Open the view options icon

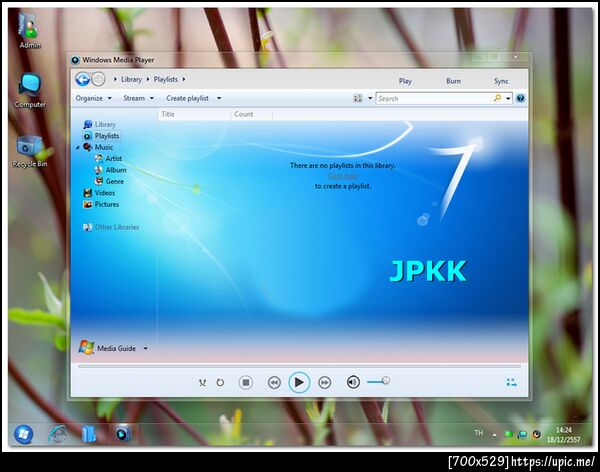(358, 98)
